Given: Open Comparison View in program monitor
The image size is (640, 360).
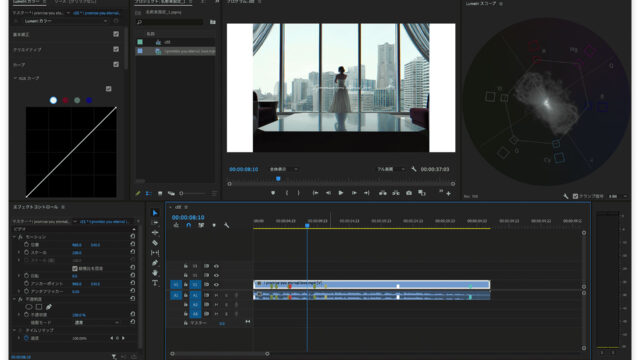Looking at the screenshot, I should [422, 193].
